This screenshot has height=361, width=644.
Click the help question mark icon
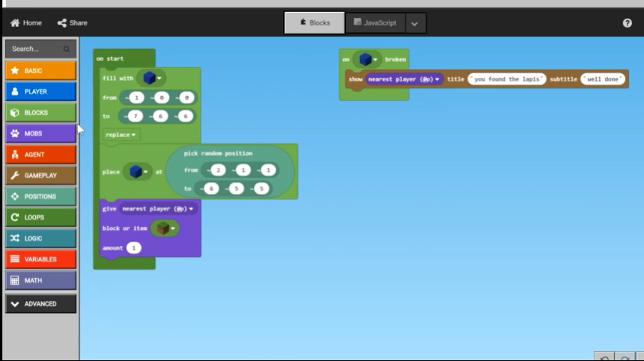(x=627, y=23)
